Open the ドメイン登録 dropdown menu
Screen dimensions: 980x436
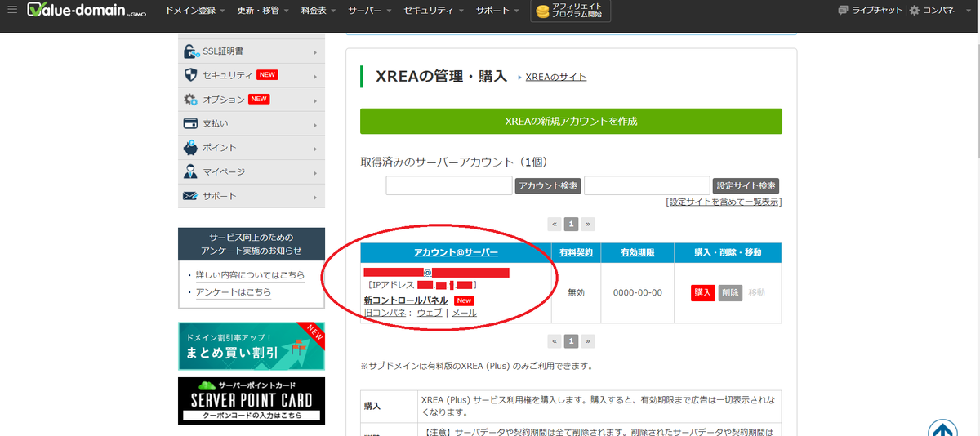point(196,11)
